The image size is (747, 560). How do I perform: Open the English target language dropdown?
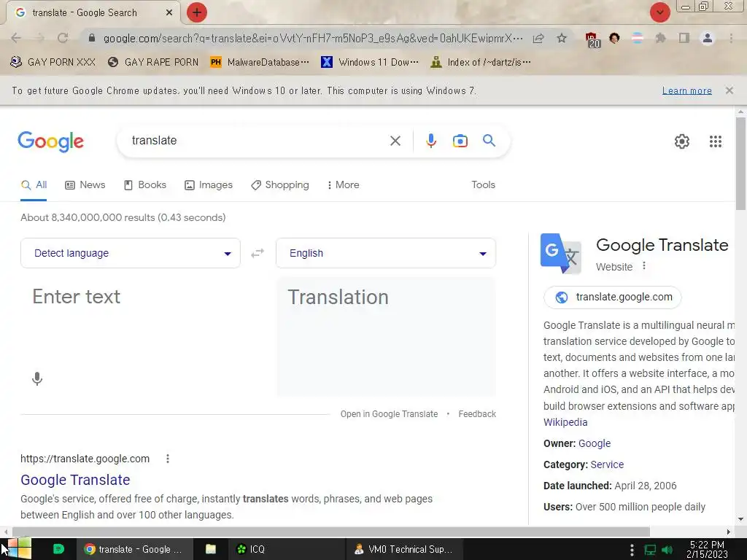pyautogui.click(x=386, y=253)
